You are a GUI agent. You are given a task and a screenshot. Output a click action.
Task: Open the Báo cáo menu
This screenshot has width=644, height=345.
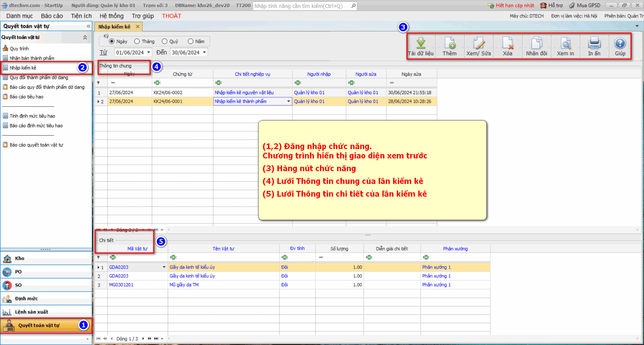pyautogui.click(x=52, y=16)
